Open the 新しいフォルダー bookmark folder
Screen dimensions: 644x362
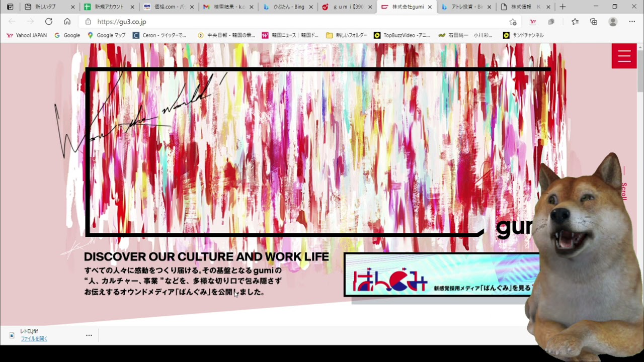[347, 35]
